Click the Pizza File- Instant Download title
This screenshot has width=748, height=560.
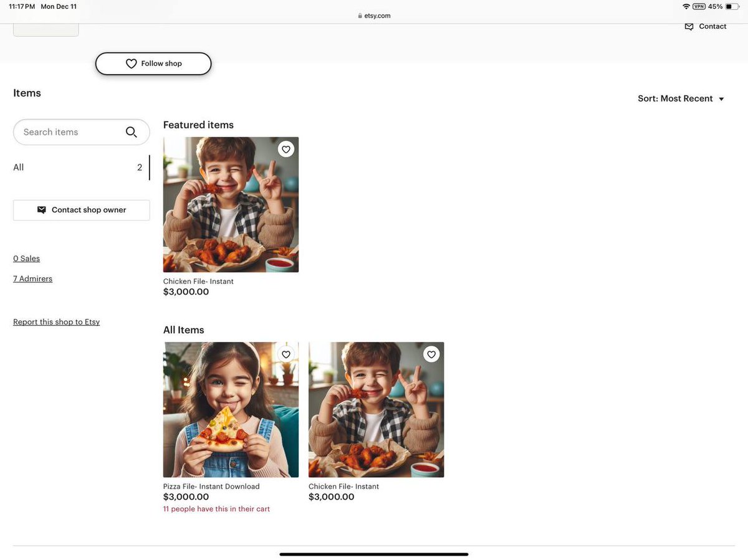211,486
